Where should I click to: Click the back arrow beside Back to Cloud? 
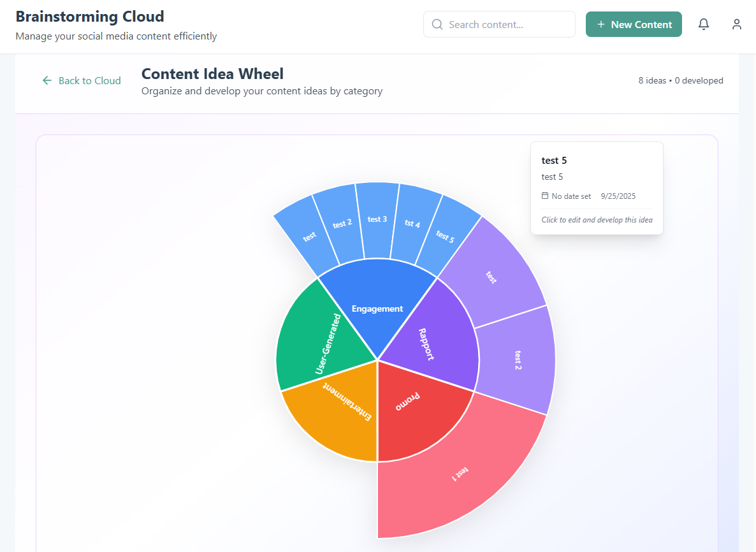pyautogui.click(x=47, y=80)
